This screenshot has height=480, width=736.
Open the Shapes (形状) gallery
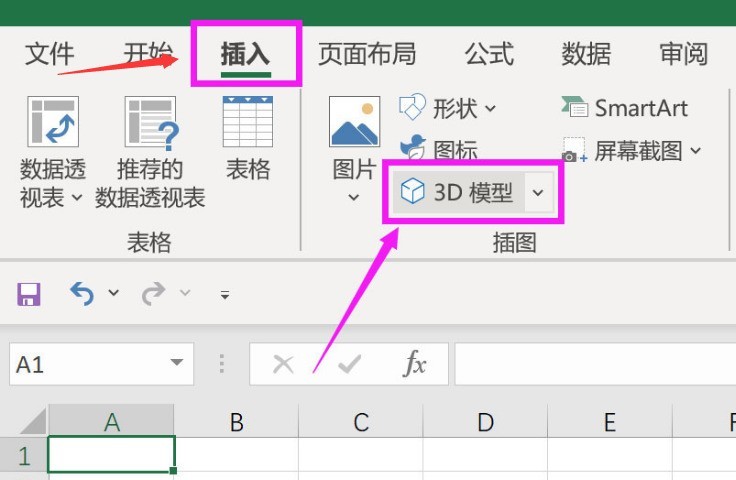point(447,108)
